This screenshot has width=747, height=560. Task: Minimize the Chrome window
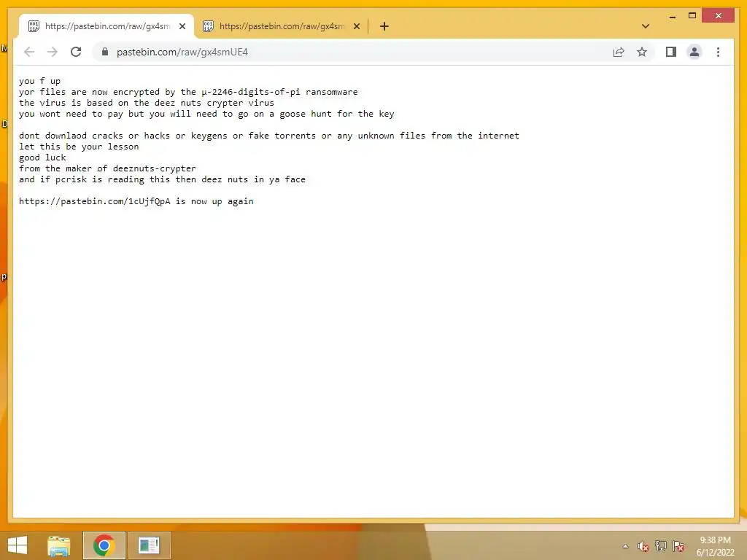[672, 16]
